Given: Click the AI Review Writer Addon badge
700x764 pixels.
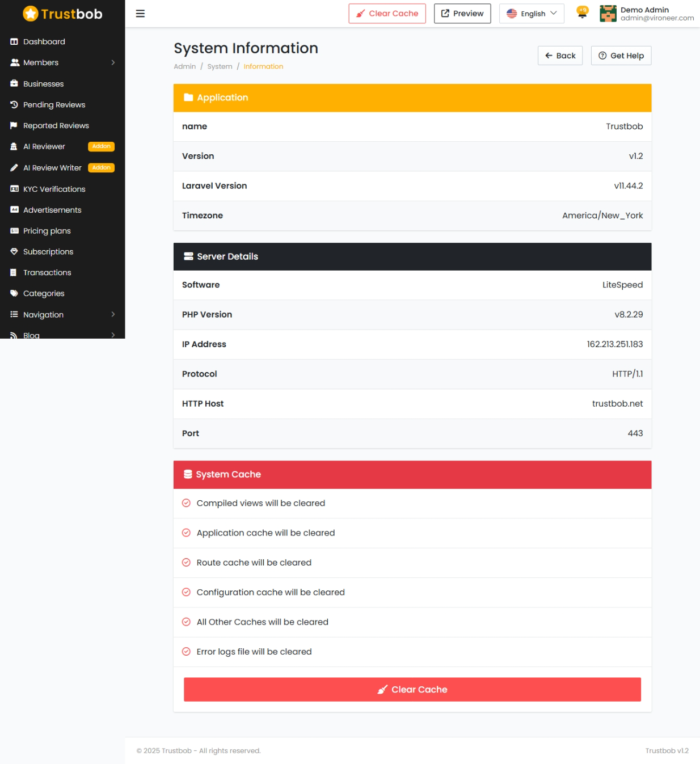Looking at the screenshot, I should (102, 167).
